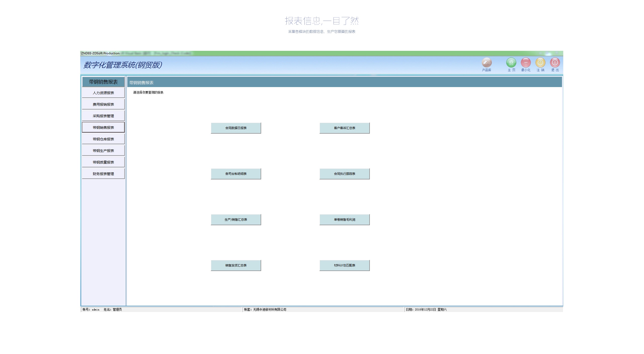Switch to 带钢仓库报表

[x=103, y=139]
